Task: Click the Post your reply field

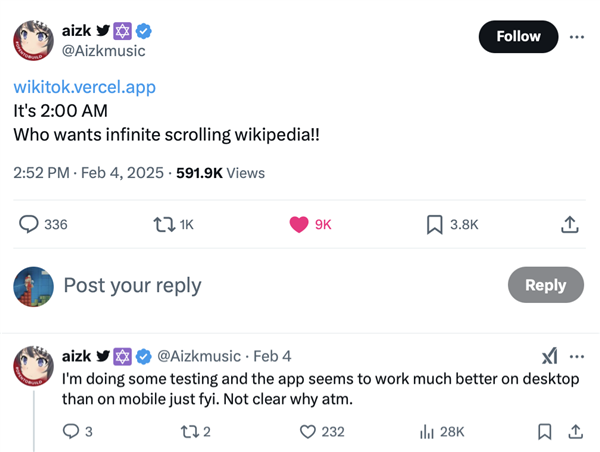Action: point(132,285)
